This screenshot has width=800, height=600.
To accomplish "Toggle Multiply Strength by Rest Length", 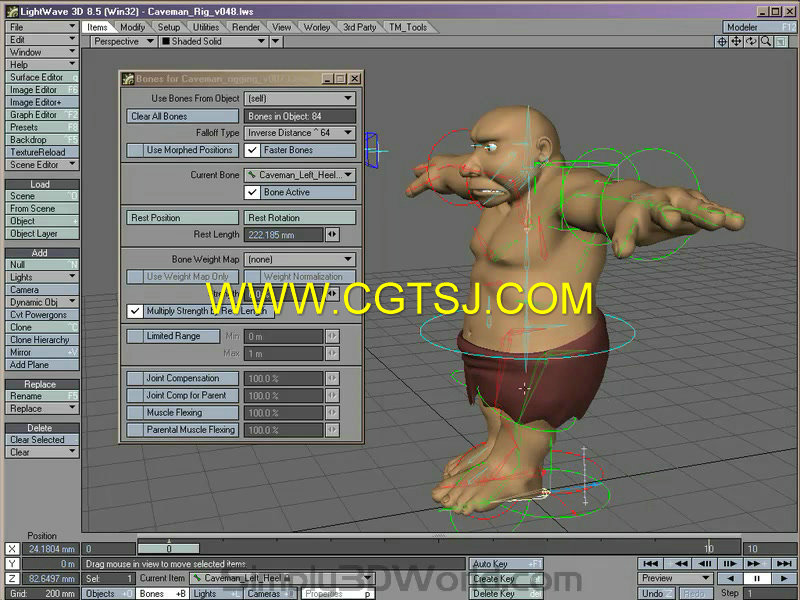I will (x=135, y=311).
